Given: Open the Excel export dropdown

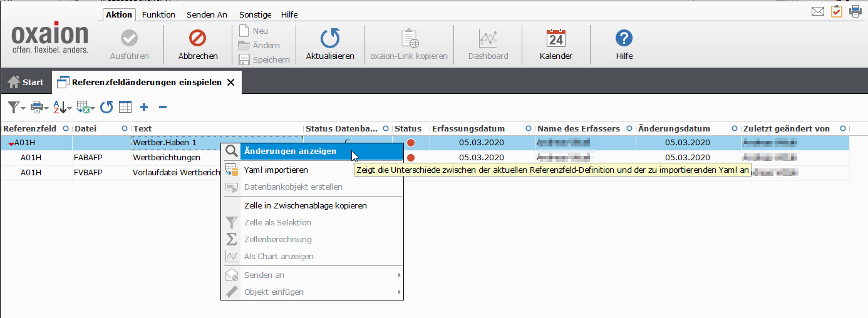Looking at the screenshot, I should [85, 107].
